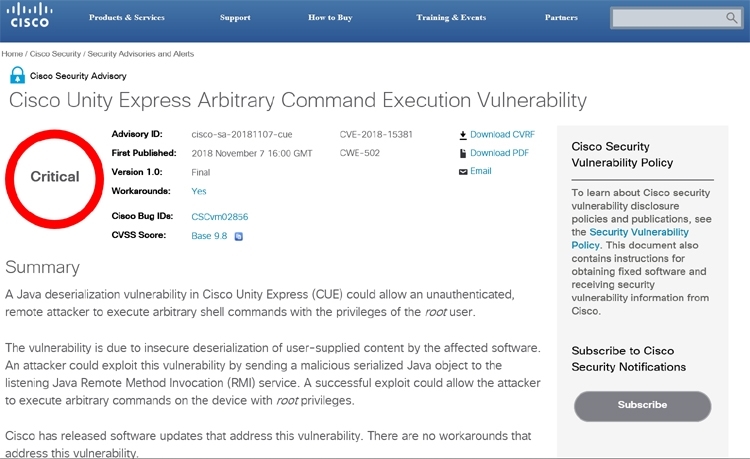Click the Download PDF arrow icon

coord(463,153)
